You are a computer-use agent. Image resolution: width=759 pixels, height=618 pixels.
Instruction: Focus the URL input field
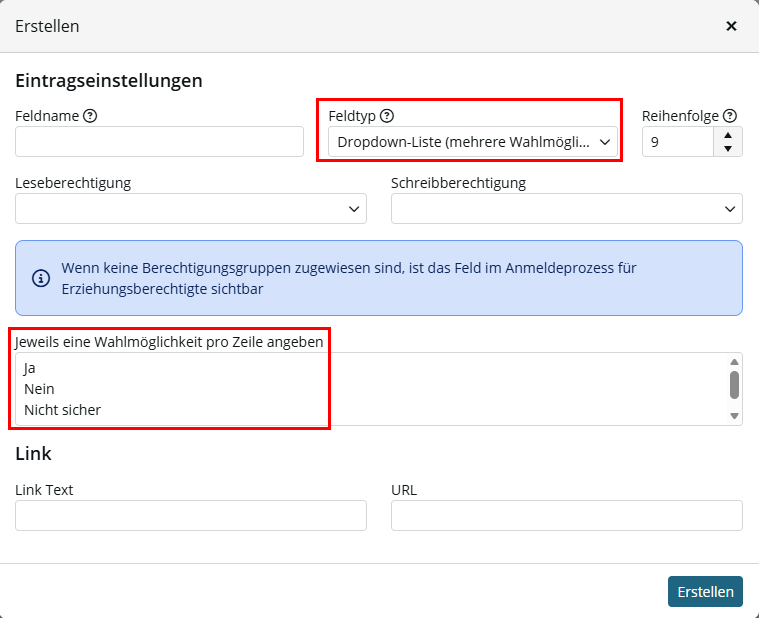566,515
